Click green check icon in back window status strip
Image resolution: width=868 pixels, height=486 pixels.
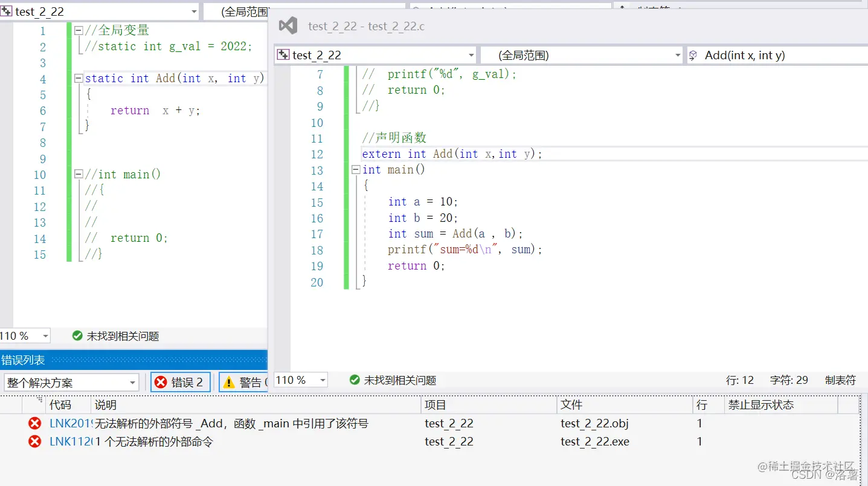77,335
